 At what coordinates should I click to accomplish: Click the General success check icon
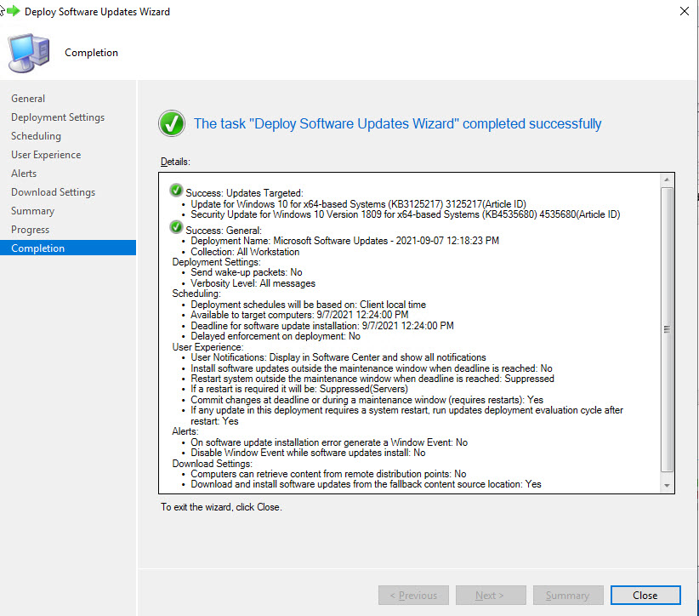(176, 227)
